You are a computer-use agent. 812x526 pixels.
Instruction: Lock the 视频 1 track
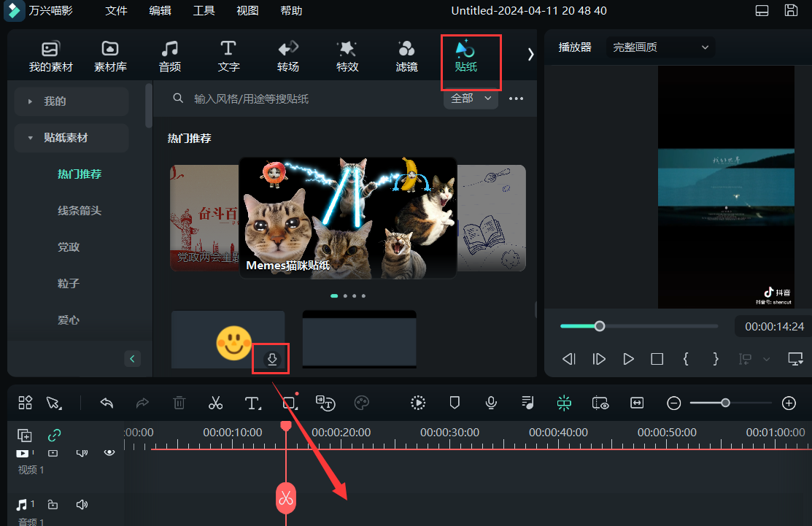[x=53, y=452]
